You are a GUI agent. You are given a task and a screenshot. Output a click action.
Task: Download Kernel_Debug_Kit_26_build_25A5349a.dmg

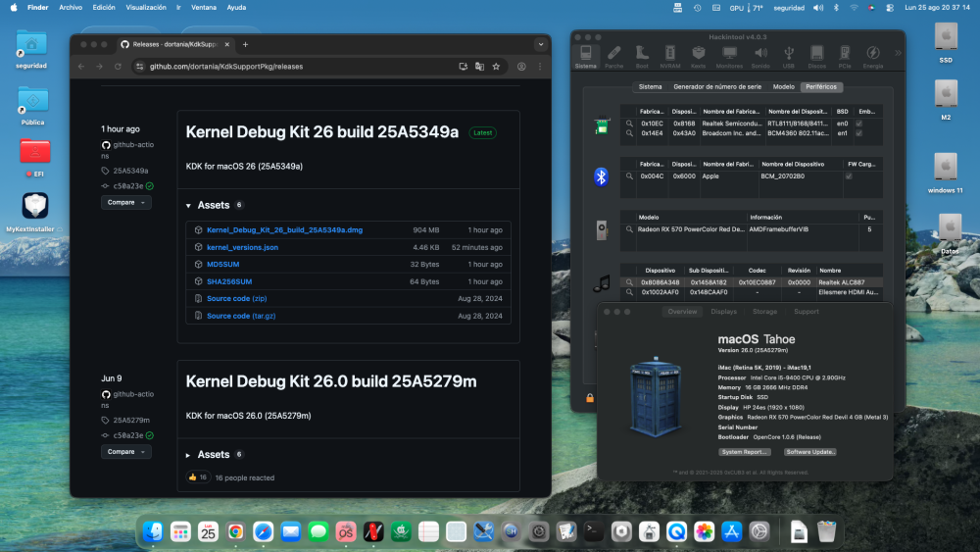tap(284, 230)
